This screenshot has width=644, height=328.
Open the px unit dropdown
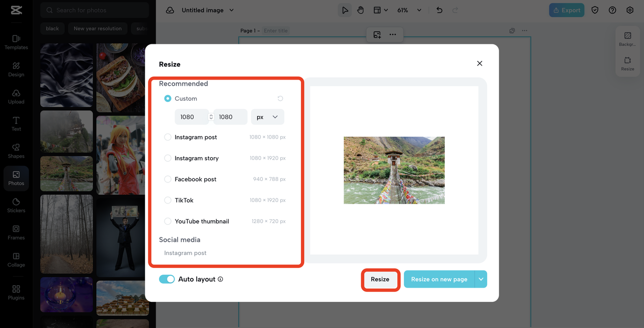click(x=268, y=117)
